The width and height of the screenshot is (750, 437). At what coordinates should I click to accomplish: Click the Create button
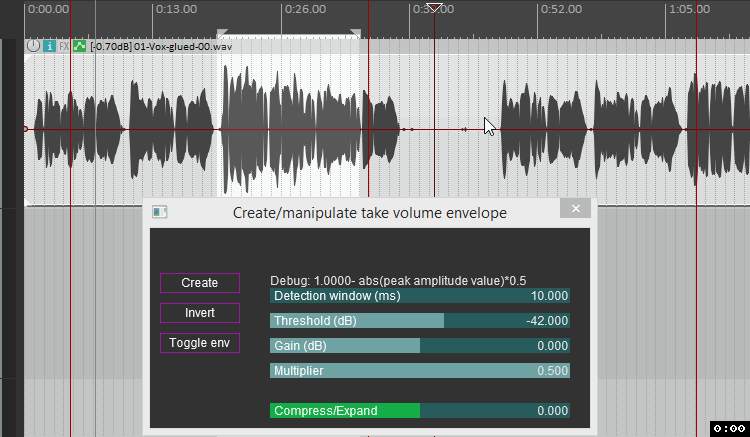[x=200, y=283]
